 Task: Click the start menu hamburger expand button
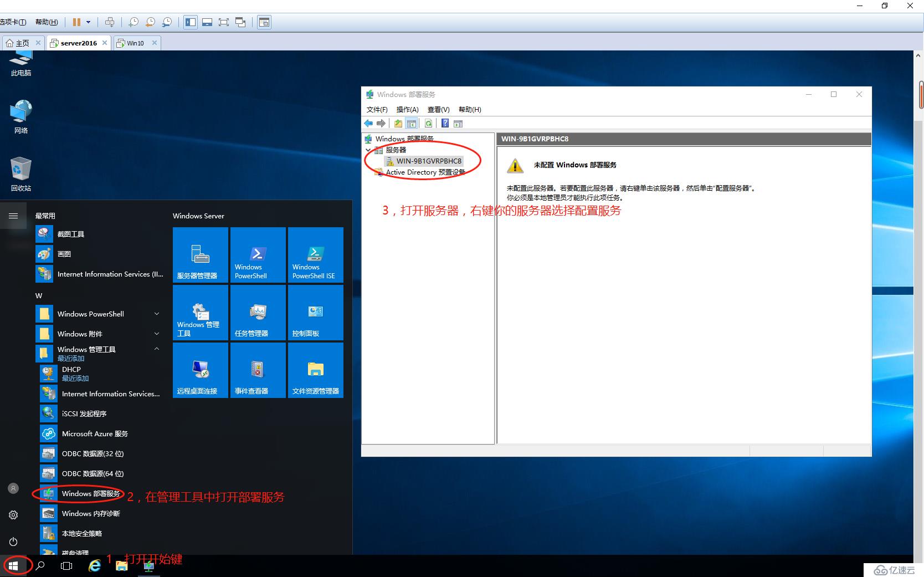click(x=13, y=216)
